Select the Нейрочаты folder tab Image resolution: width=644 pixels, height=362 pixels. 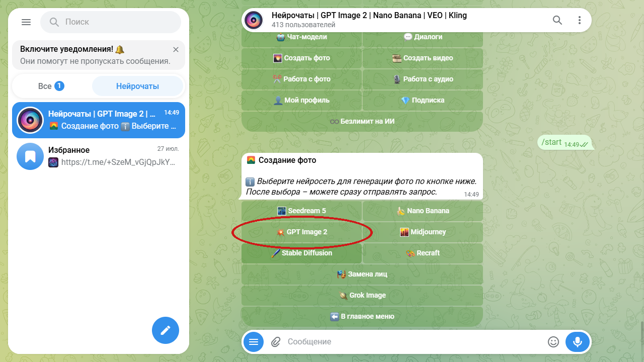(x=137, y=86)
